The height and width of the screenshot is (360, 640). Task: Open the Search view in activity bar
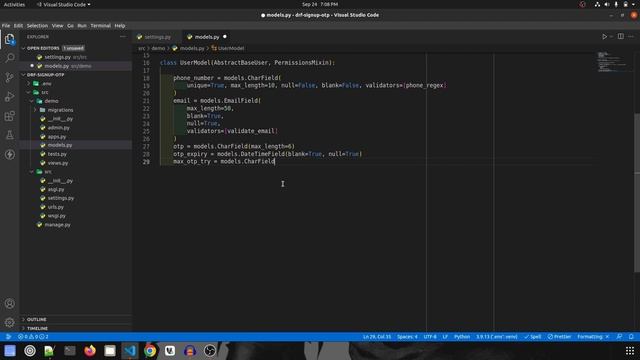pyautogui.click(x=9, y=58)
